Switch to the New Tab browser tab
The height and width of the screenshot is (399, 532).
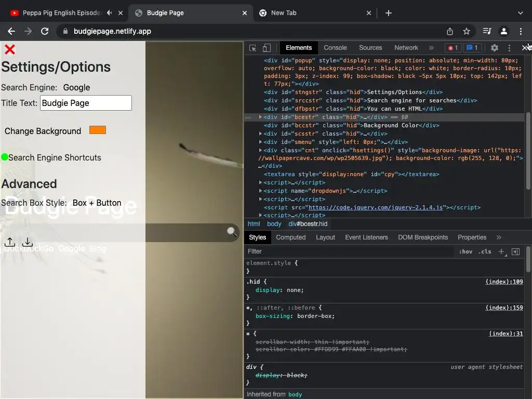point(315,13)
